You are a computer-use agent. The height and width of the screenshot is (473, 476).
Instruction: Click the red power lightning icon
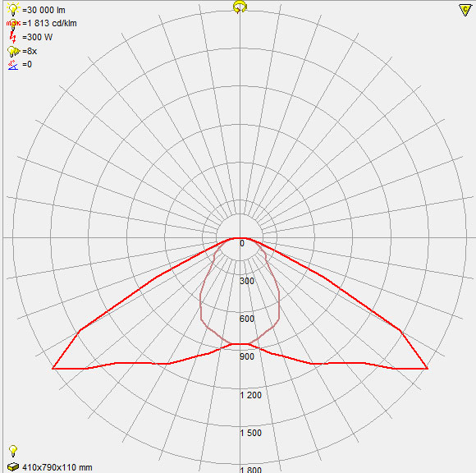click(12, 37)
